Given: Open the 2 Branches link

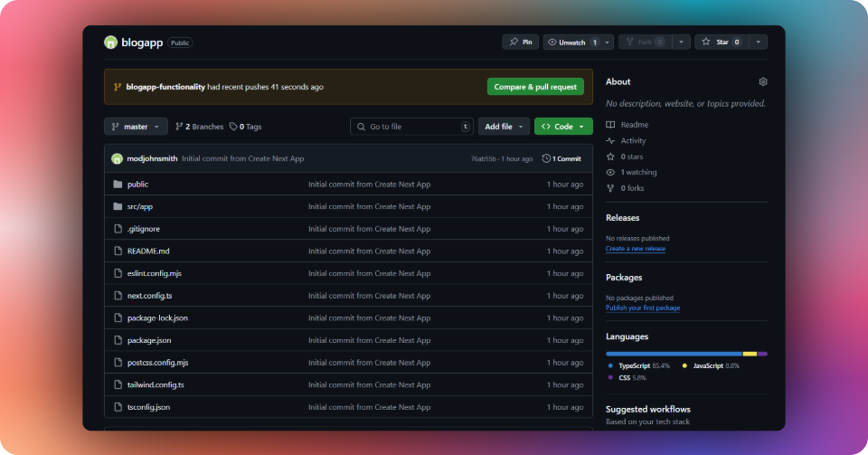Looking at the screenshot, I should (x=199, y=127).
